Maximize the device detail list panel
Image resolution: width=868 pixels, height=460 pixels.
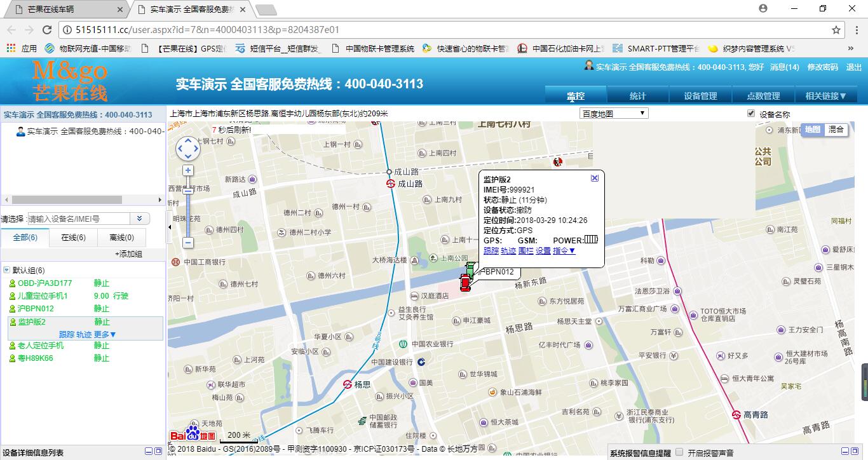pos(159,451)
